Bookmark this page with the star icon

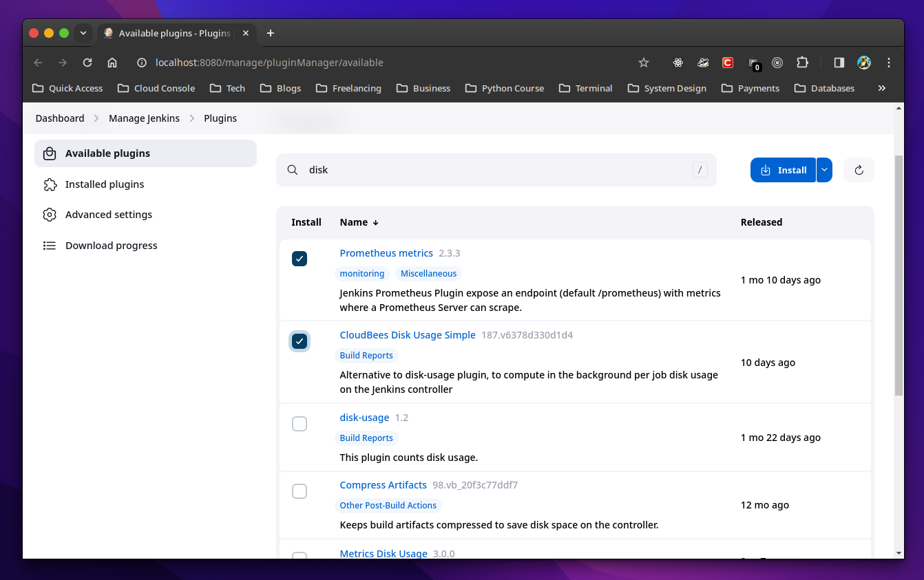[x=644, y=63]
